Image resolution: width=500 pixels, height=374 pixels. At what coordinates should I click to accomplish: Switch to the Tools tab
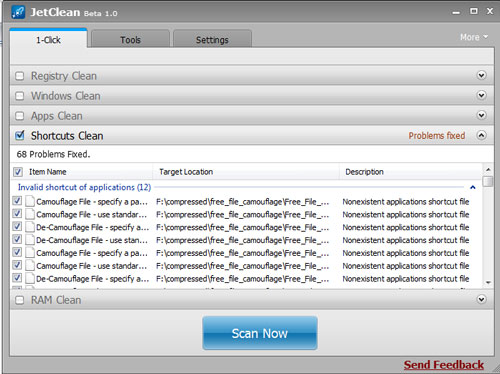pyautogui.click(x=130, y=40)
